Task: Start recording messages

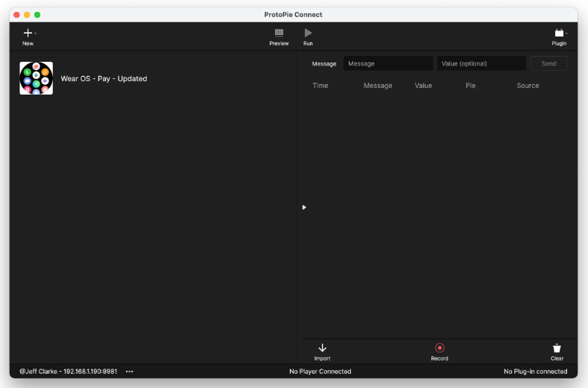Action: pos(440,352)
